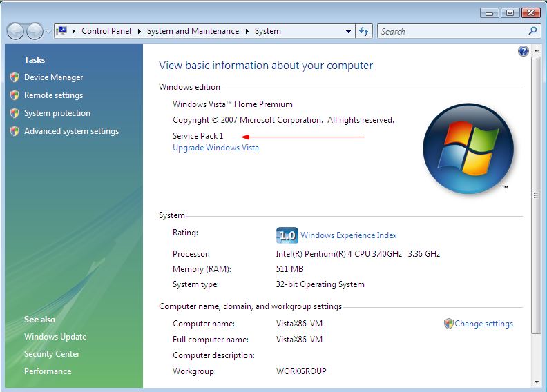Click Upgrade Windows Vista link
The height and width of the screenshot is (392, 547).
(215, 148)
